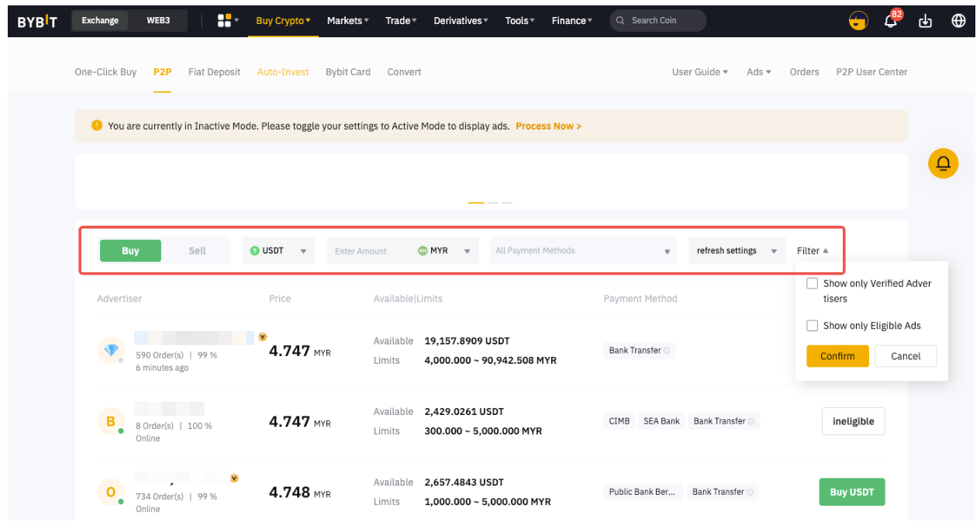Click the ineligible button

click(853, 421)
